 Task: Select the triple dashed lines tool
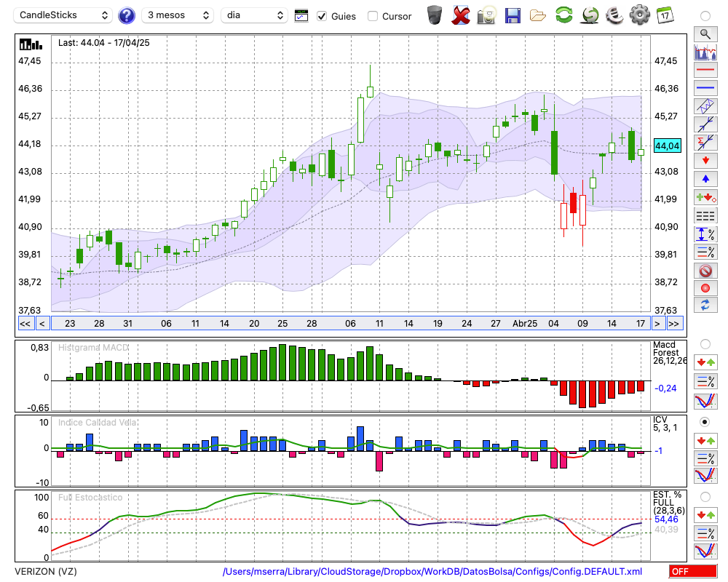coord(705,216)
